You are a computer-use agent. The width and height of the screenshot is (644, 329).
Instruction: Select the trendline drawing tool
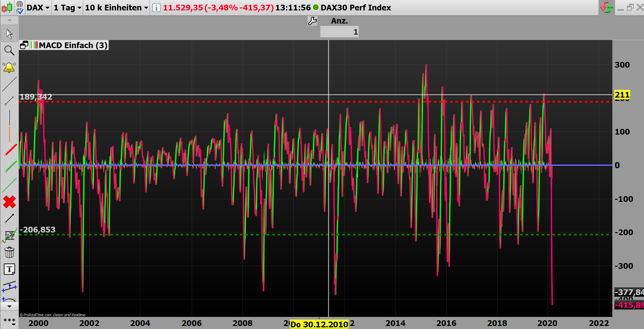point(10,85)
